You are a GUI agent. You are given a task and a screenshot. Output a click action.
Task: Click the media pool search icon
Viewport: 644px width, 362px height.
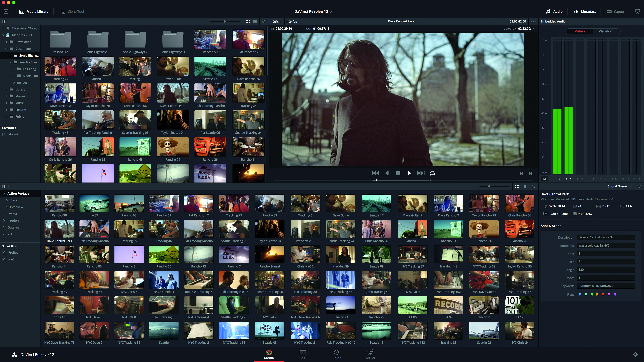(533, 186)
